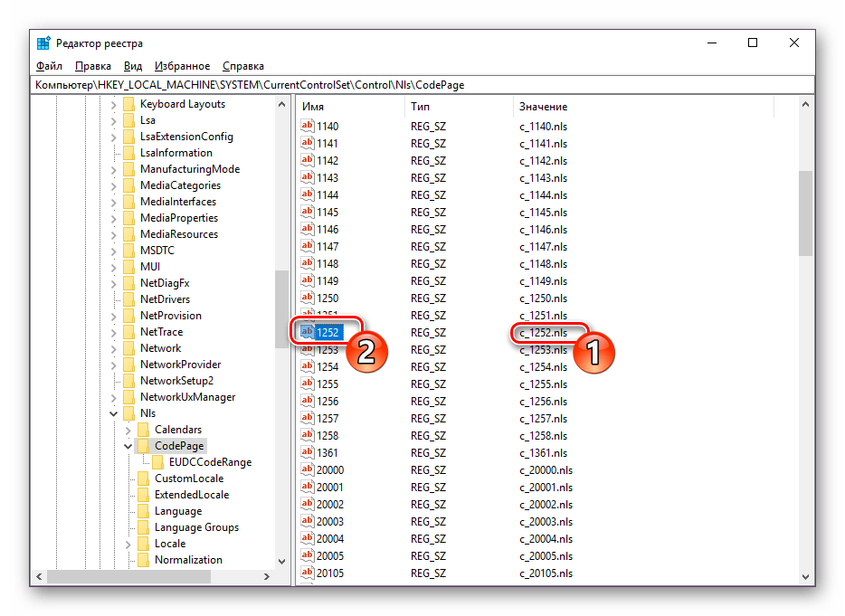This screenshot has width=845, height=616.
Task: Click the REG_SZ icon next to 1252
Action: tap(307, 332)
